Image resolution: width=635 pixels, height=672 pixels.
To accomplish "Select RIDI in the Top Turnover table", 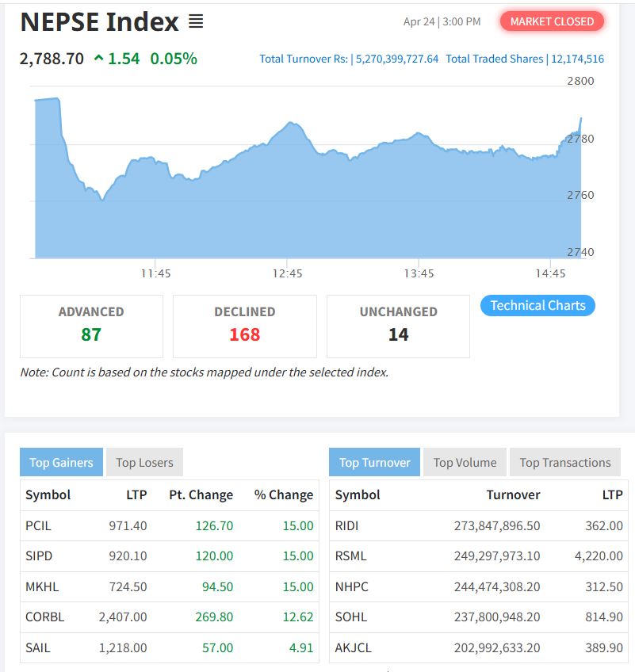I will (x=347, y=525).
